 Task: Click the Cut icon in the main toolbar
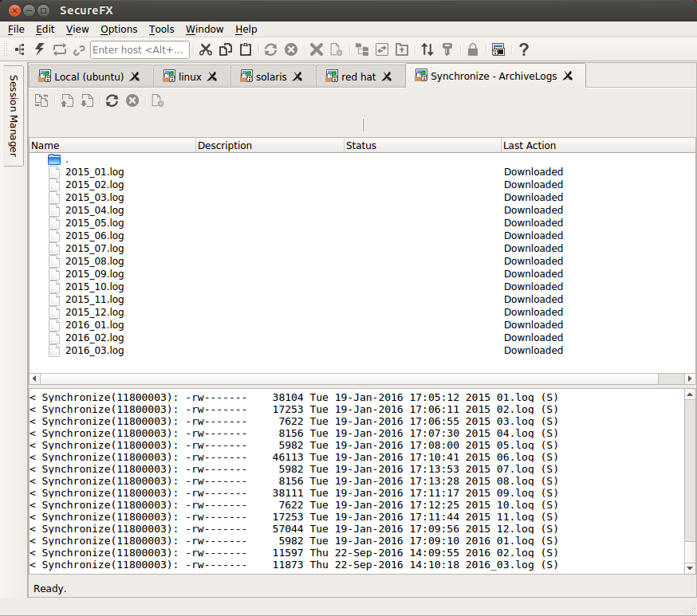(206, 49)
